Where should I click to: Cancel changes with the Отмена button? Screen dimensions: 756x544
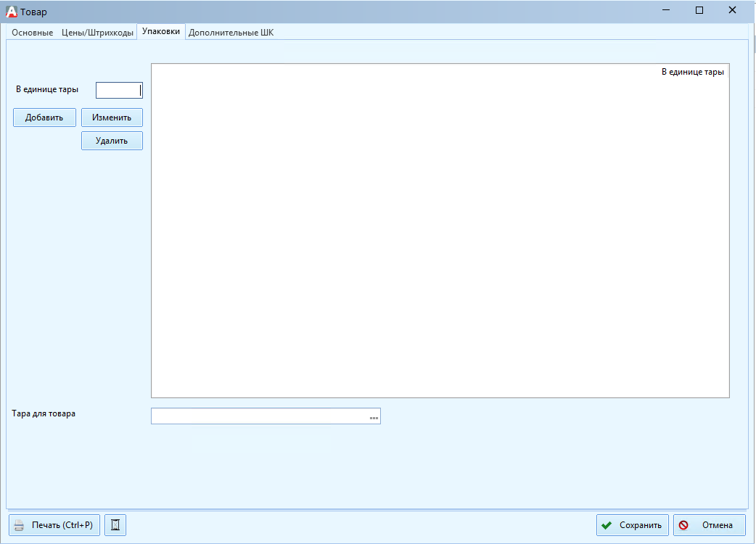tap(709, 525)
